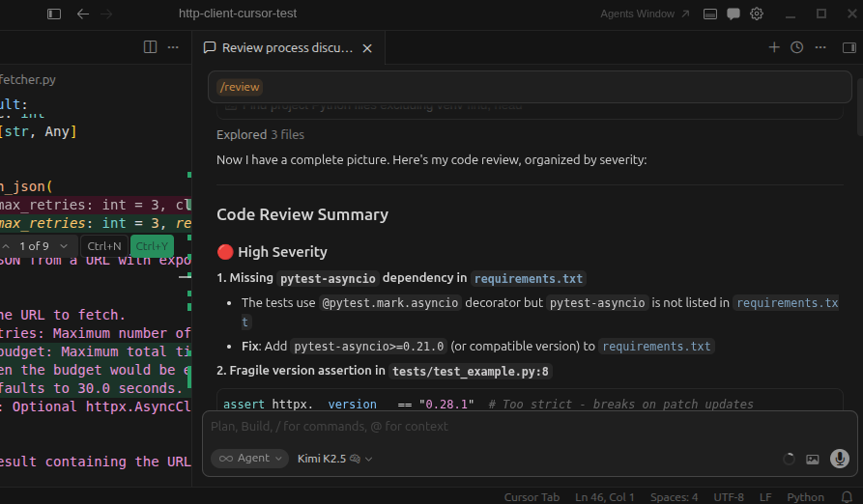Close the Review process discussion tab
This screenshot has height=504, width=863.
(x=367, y=48)
